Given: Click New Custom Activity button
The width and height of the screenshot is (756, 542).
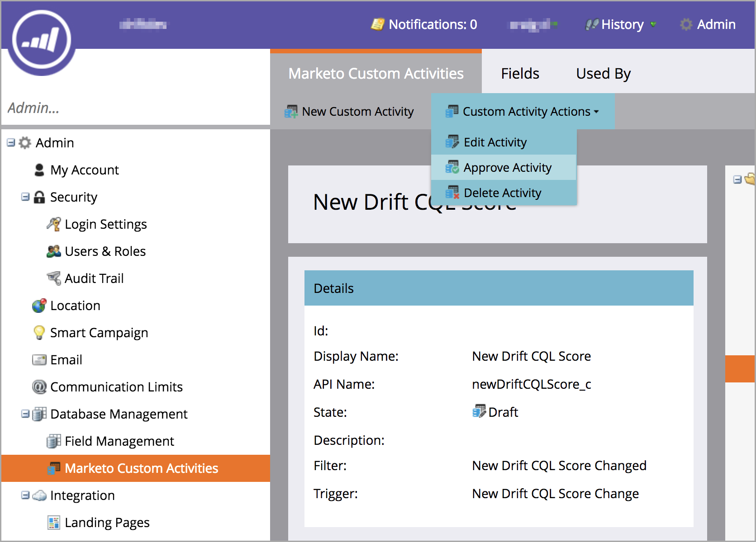Looking at the screenshot, I should 349,112.
